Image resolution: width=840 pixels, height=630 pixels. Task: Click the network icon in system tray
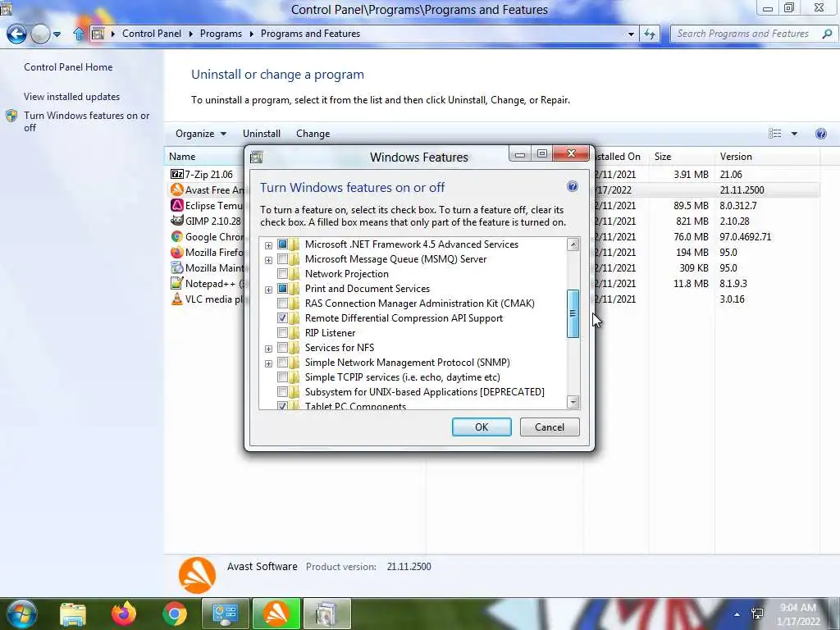point(757,614)
